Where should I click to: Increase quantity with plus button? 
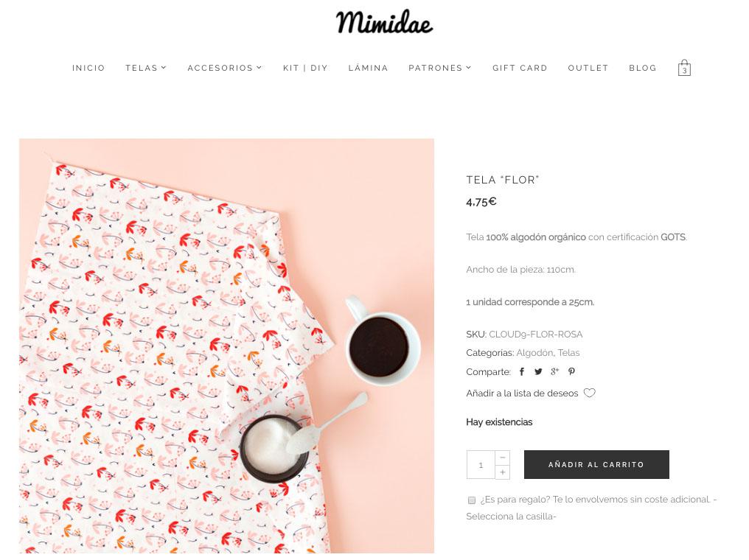coord(503,472)
